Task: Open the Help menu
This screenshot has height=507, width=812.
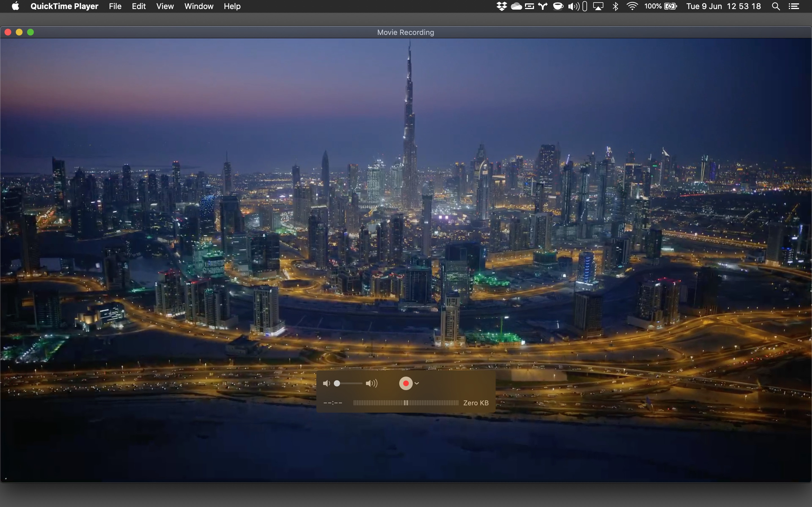Action: 232,6
